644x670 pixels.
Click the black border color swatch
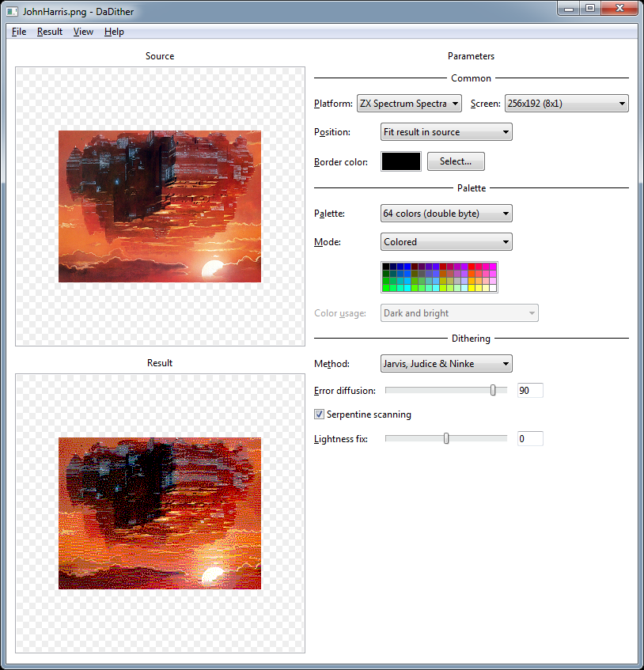tap(401, 161)
